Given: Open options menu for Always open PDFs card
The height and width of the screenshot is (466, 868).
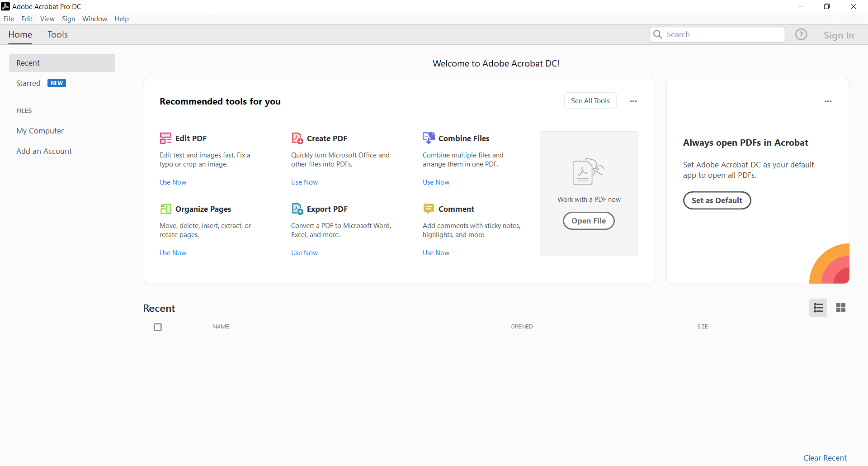Looking at the screenshot, I should 828,101.
